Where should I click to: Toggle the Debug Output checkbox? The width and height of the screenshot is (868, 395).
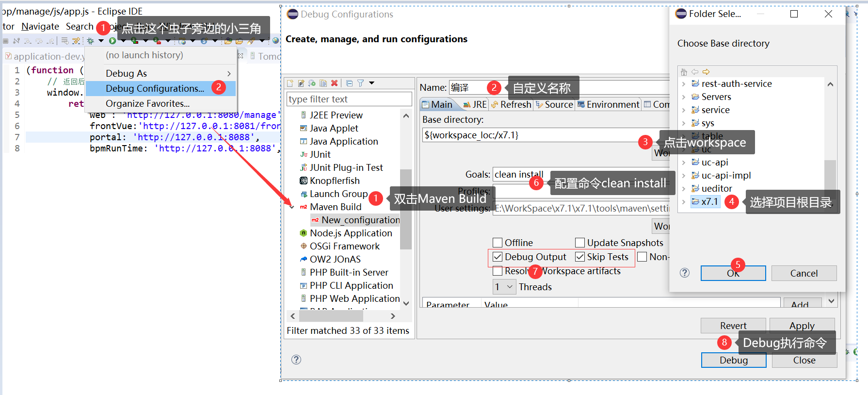(498, 257)
